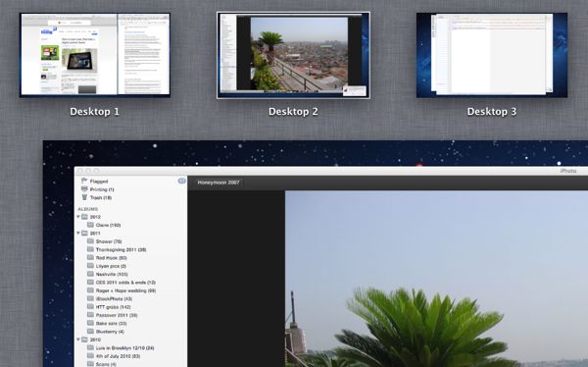Click the 2011 folder icon

84,234
